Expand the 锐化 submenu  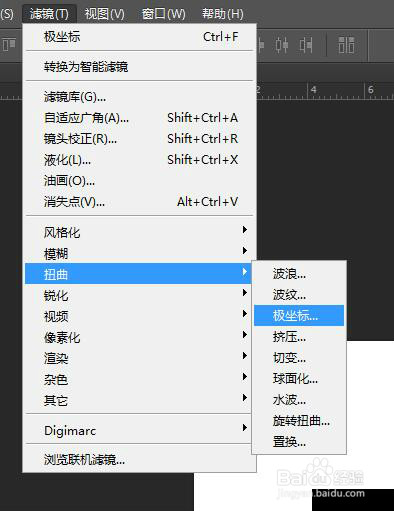[138, 295]
